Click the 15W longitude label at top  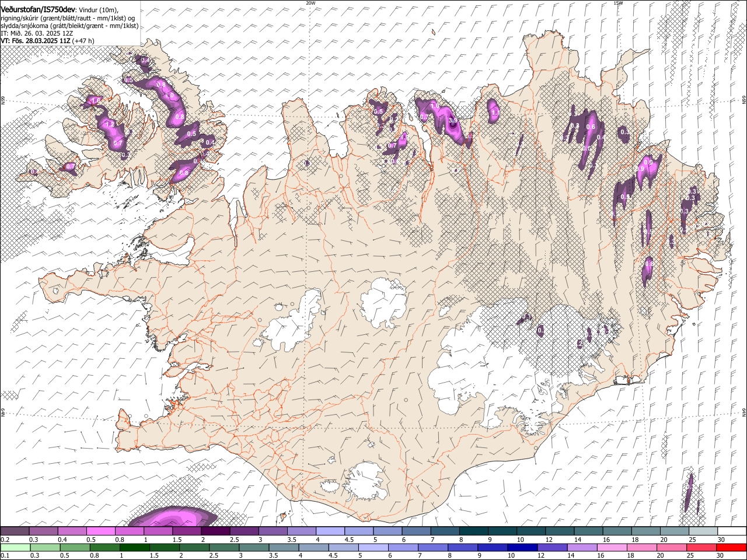pos(618,3)
